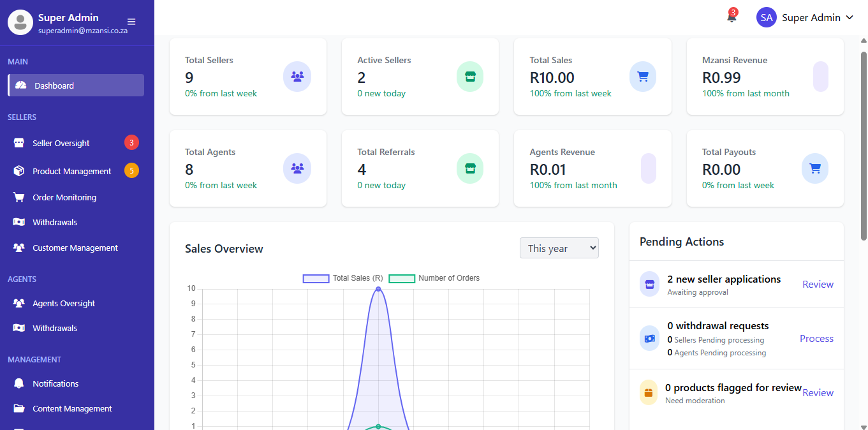868x430 pixels.
Task: Open the This year period dropdown
Action: click(x=559, y=248)
